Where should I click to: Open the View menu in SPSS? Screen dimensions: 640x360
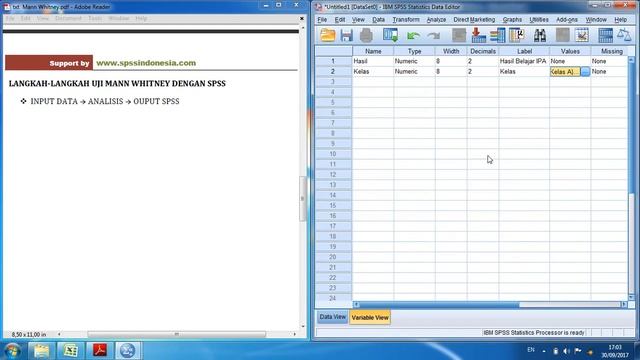click(358, 20)
